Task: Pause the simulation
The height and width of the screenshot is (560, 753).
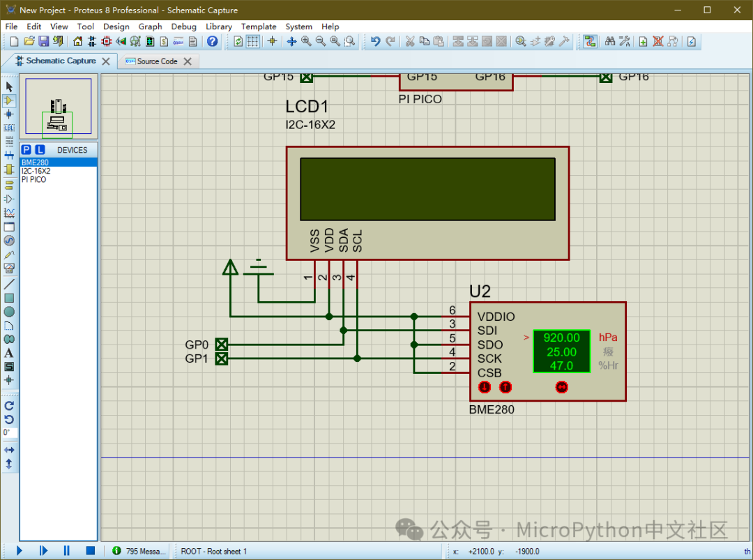Action: click(66, 550)
